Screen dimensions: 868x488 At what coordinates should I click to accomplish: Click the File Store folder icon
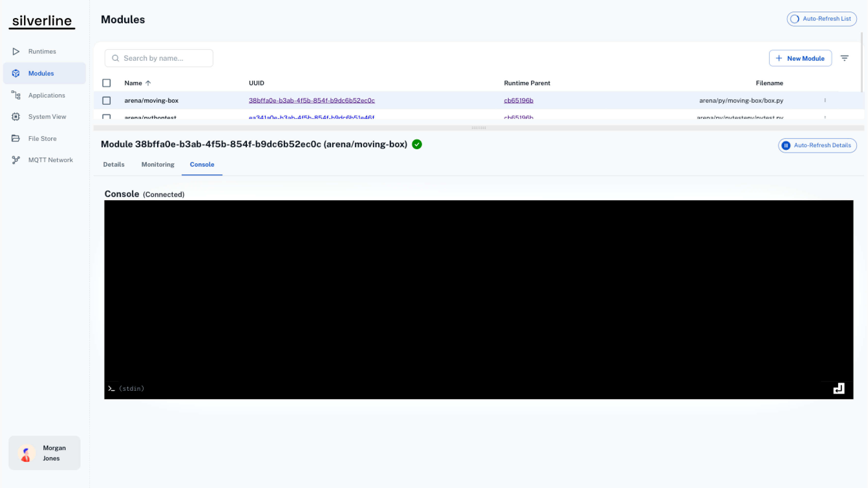coord(16,139)
